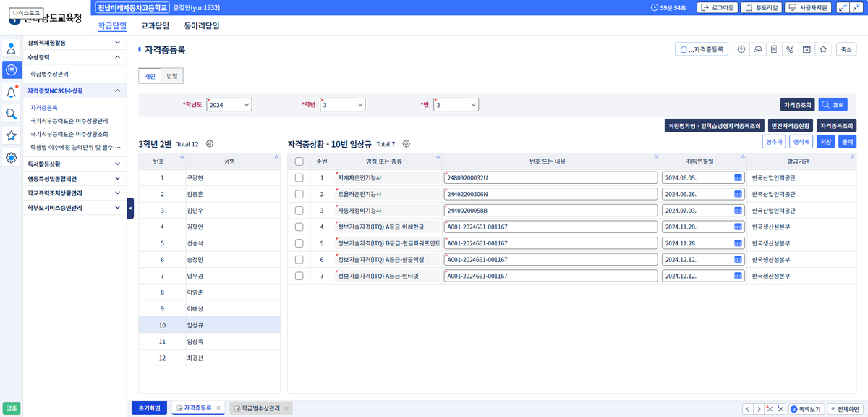Viewport: 868px width, 417px height.
Task: Open the 학년 dropdown showing 3
Action: click(x=343, y=105)
